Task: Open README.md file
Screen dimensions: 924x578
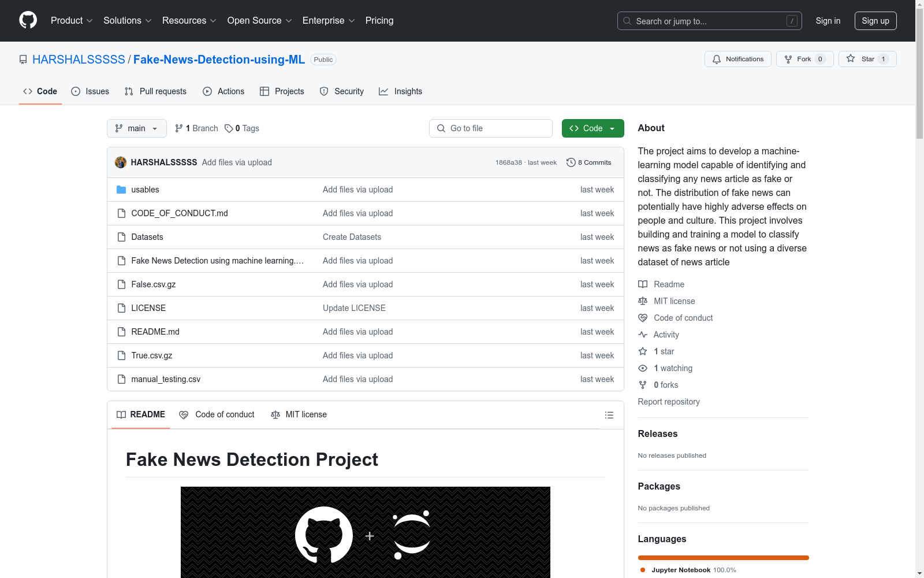Action: coord(155,332)
